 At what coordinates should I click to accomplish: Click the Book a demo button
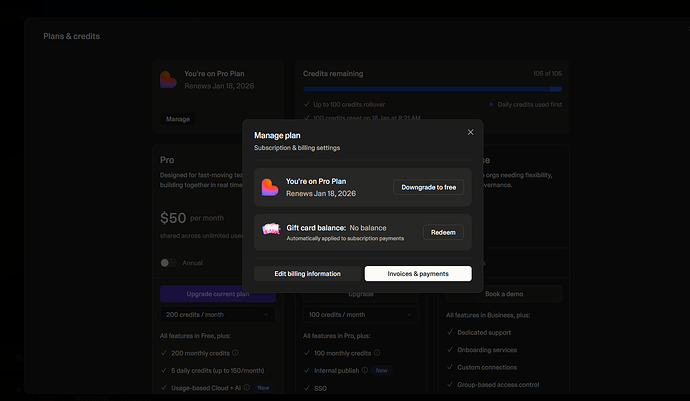504,294
